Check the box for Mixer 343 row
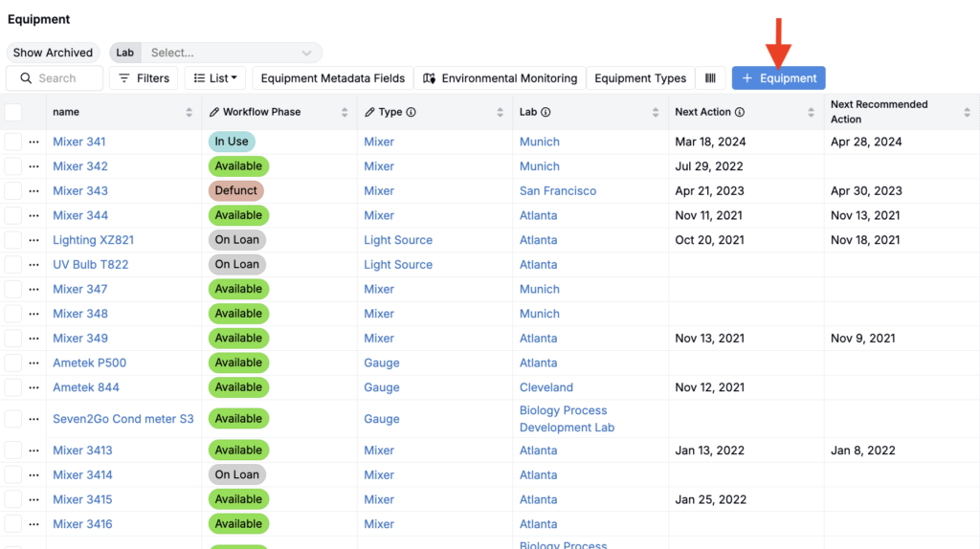Viewport: 980px width, 549px height. 13,191
